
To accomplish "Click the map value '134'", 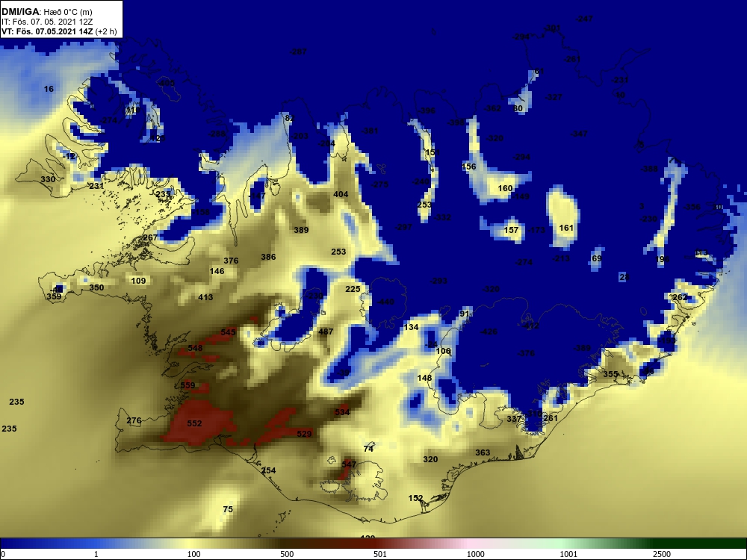I will [x=411, y=327].
